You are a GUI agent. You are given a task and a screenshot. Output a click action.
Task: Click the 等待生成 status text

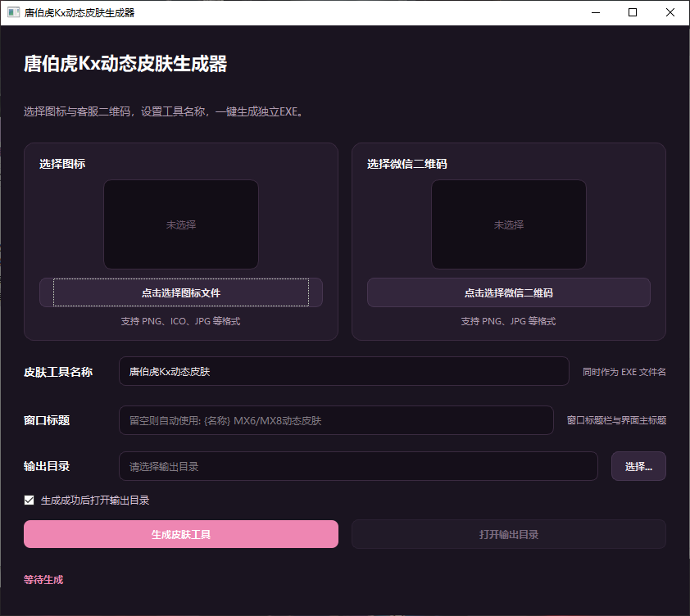coord(43,580)
